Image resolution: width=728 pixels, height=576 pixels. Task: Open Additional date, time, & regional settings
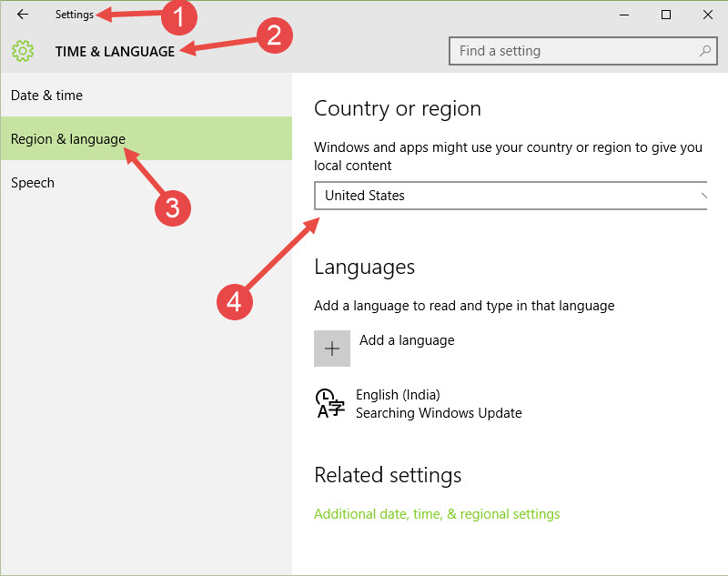coord(437,514)
